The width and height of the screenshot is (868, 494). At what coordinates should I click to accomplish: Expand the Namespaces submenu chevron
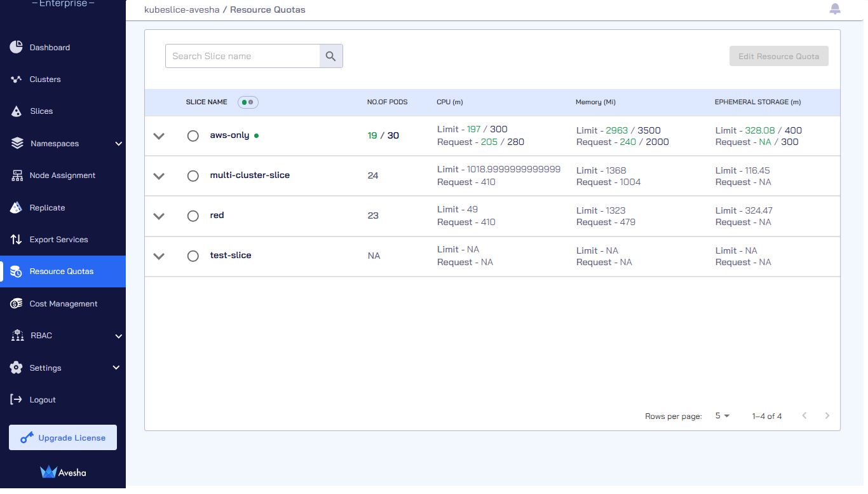tap(118, 144)
